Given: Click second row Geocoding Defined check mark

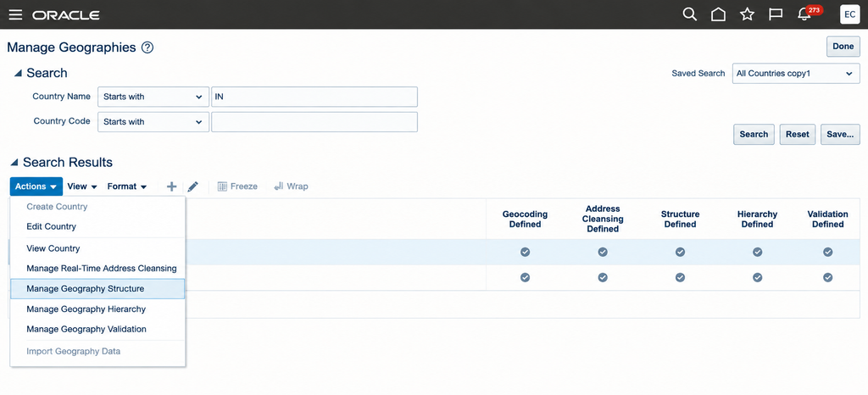Looking at the screenshot, I should tap(525, 278).
